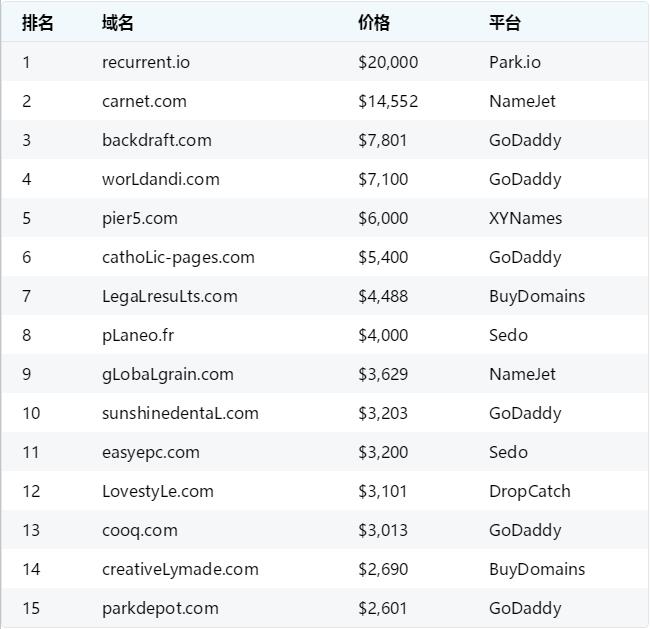Image resolution: width=650 pixels, height=629 pixels.
Task: Click the LegaLresuLts.com entry
Action: click(x=170, y=296)
